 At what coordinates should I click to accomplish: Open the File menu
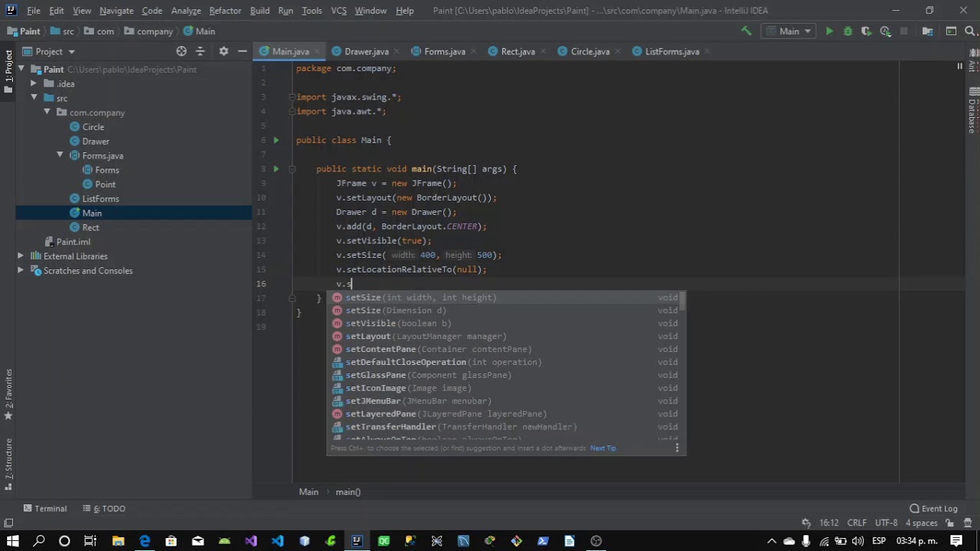point(34,11)
